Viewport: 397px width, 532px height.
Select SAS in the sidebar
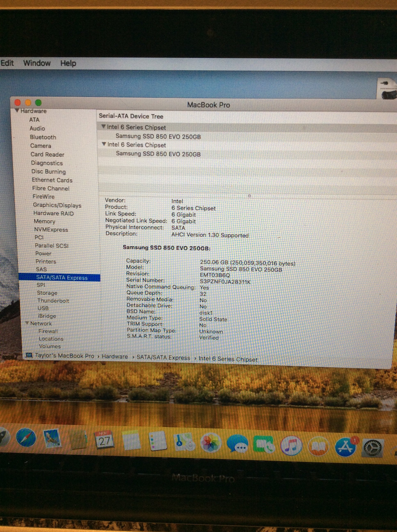[x=41, y=269]
